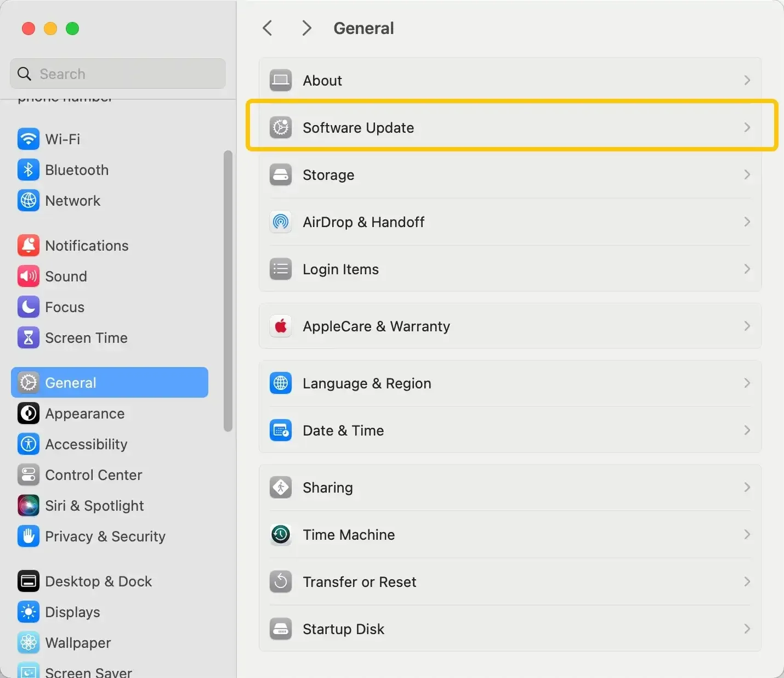This screenshot has height=678, width=784.
Task: Click the Sound speaker icon
Action: (28, 276)
